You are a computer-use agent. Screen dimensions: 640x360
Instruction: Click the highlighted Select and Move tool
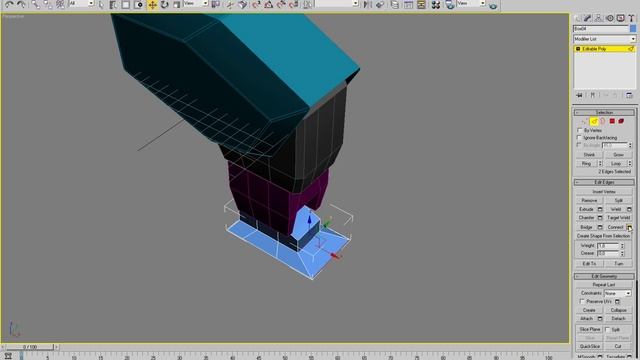click(152, 5)
